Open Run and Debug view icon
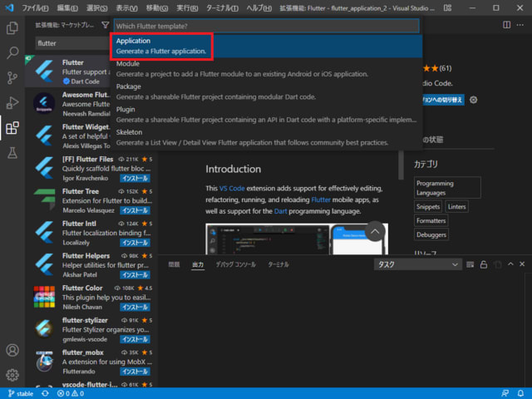 (x=12, y=103)
